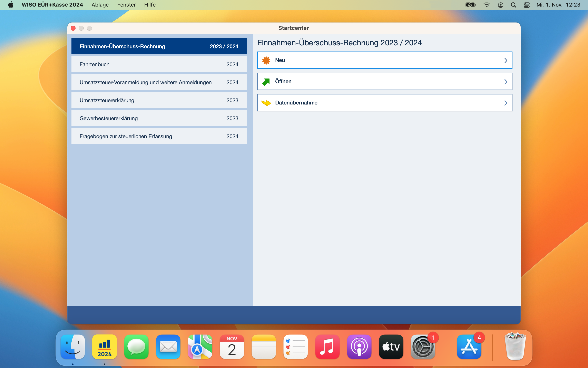Open Podcasts from the Dock
588x368 pixels.
coord(359,347)
